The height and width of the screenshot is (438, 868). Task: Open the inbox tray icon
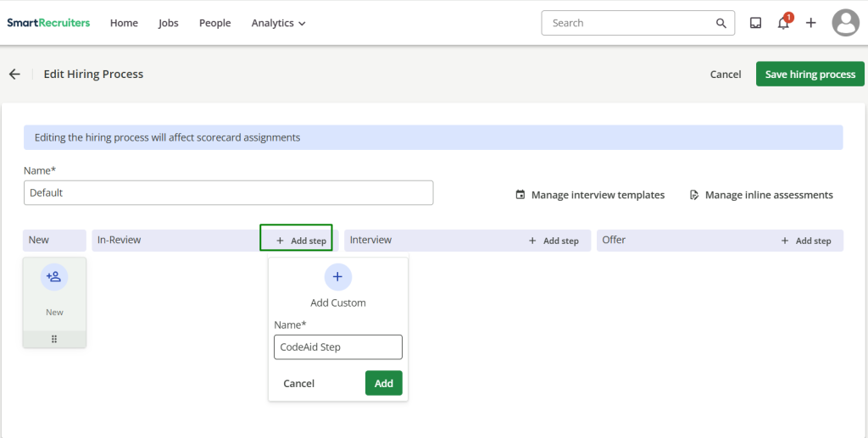click(755, 23)
